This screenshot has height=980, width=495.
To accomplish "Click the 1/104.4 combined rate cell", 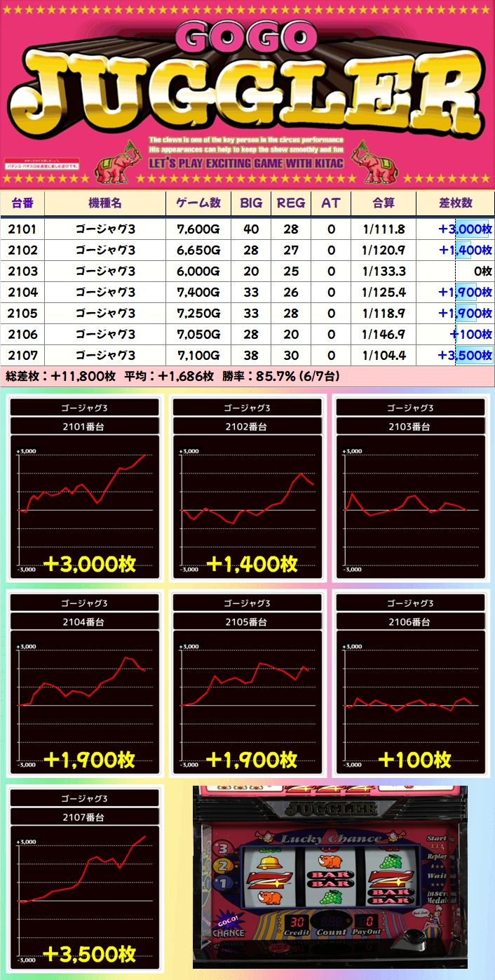I will [x=384, y=356].
